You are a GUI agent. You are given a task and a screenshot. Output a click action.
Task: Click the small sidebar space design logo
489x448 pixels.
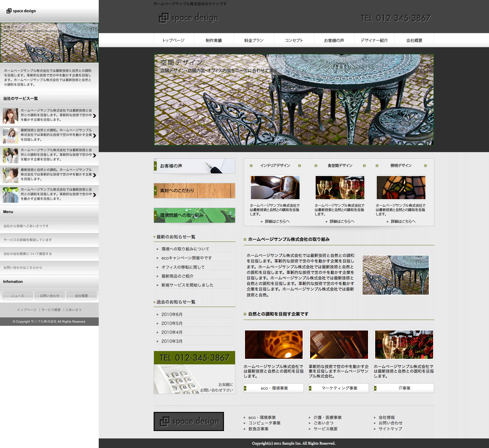[x=21, y=11]
